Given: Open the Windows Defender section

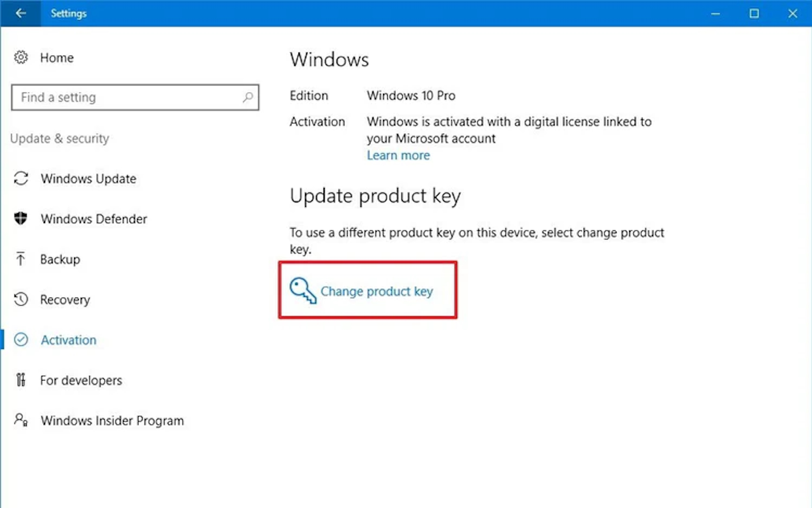Looking at the screenshot, I should point(94,219).
